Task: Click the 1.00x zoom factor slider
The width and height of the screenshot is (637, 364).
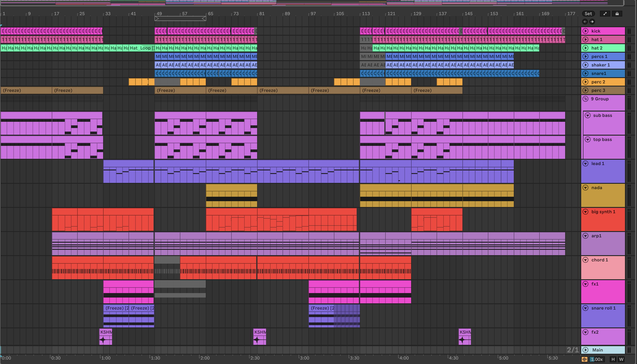Action: (597, 359)
